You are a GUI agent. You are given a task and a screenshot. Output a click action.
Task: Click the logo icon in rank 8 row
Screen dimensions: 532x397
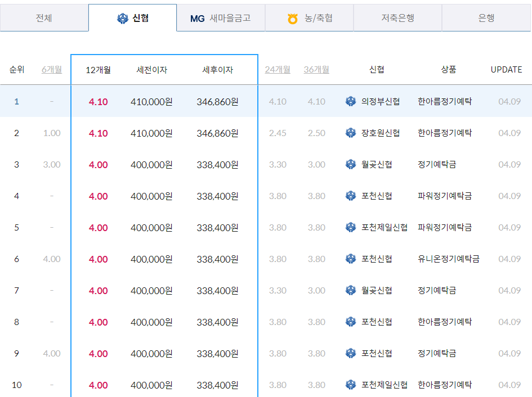click(351, 322)
